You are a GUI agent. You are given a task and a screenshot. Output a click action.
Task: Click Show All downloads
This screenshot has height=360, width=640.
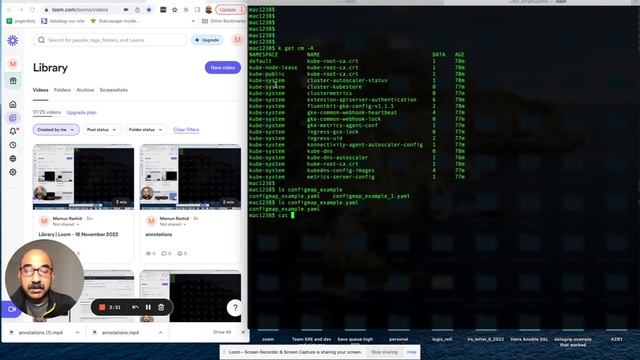(222, 332)
